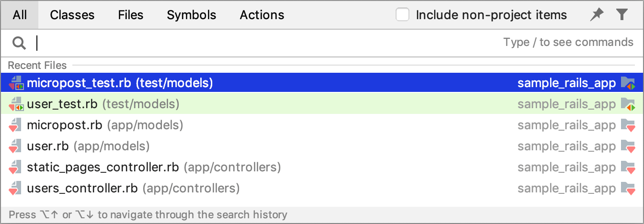644x224 pixels.
Task: Open users_controller.rb from the list
Action: 322,189
